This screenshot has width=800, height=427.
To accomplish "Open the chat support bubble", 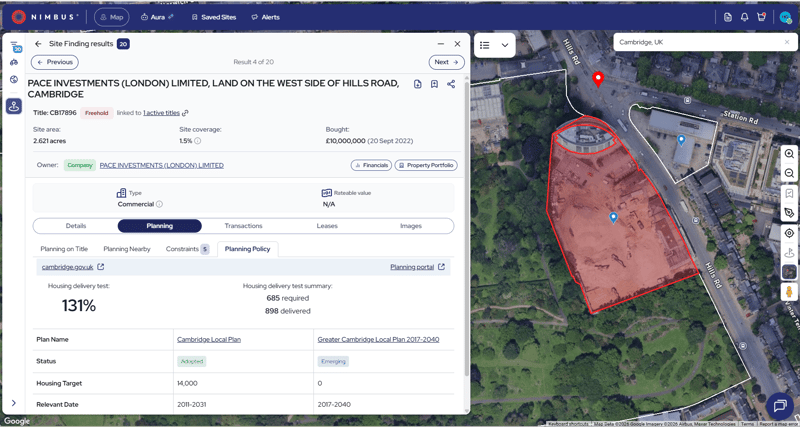I will (780, 406).
